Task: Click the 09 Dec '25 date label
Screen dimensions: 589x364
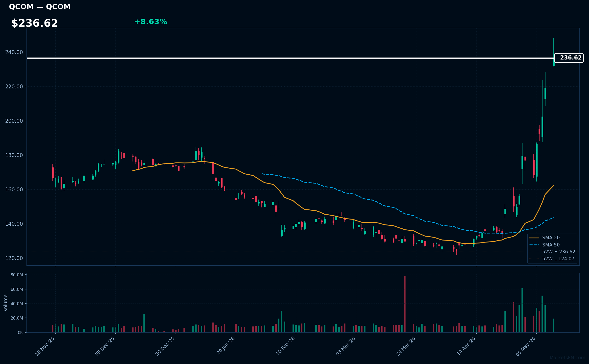Action: 105,346
